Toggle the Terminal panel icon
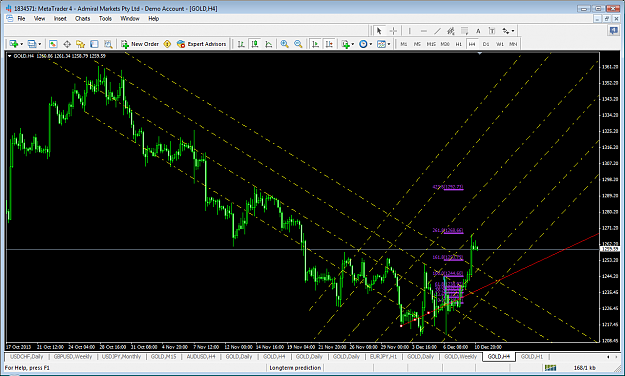625x376 pixels. click(94, 44)
